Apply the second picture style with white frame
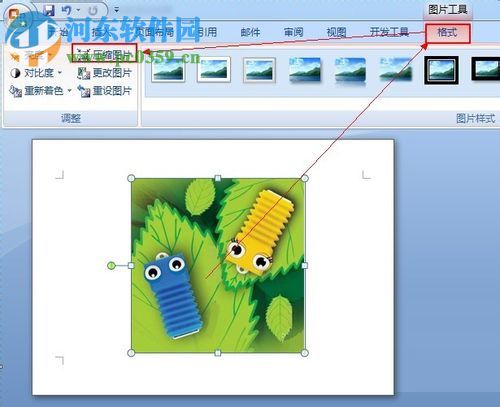The height and width of the screenshot is (407, 500). coord(214,69)
